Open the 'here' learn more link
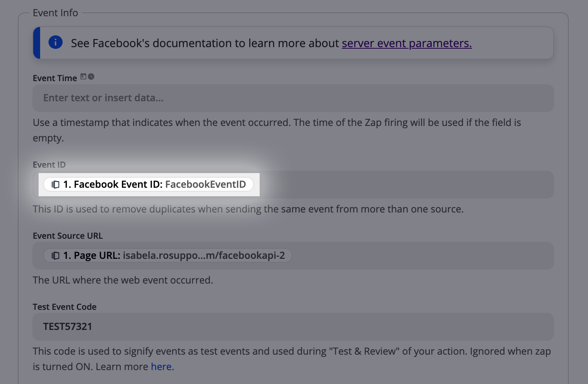 pos(161,367)
